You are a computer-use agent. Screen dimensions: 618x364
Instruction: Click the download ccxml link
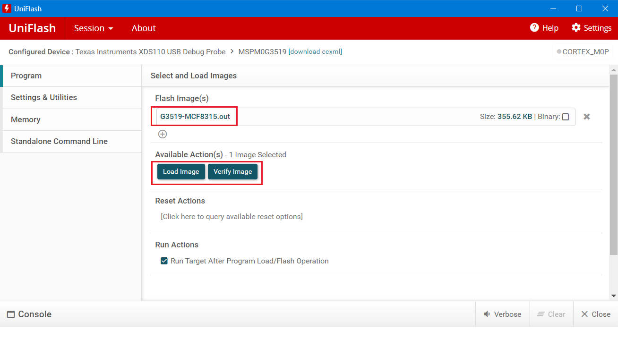point(315,51)
